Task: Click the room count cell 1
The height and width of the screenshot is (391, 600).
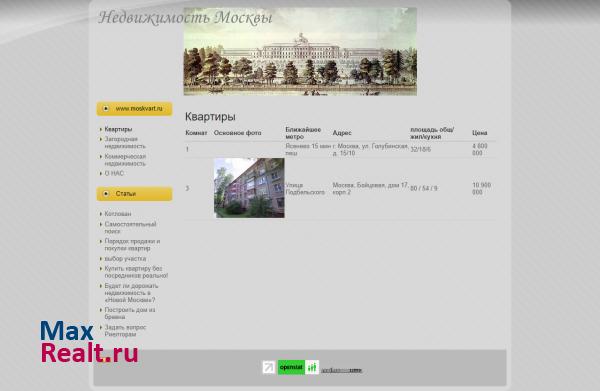Action: [187, 150]
